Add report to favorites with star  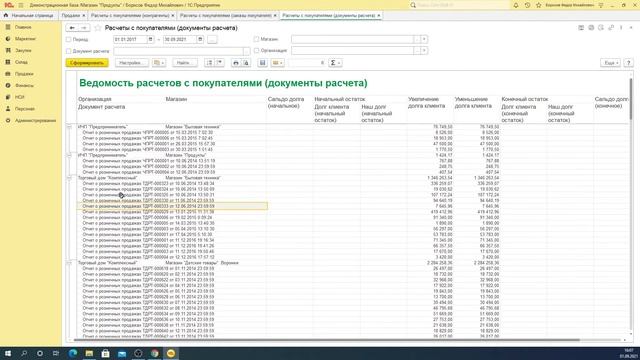98,28
